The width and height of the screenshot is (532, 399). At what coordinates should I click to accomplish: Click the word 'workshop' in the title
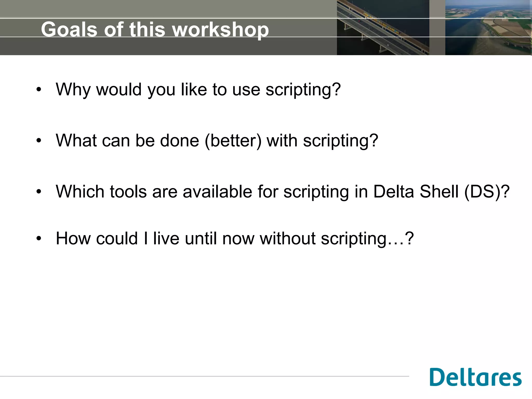220,29
